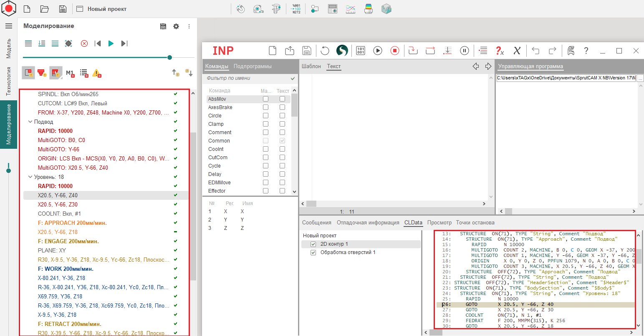Toggle the first checkbox for AbsMov command
Image resolution: width=644 pixels, height=336 pixels.
pyautogui.click(x=265, y=99)
